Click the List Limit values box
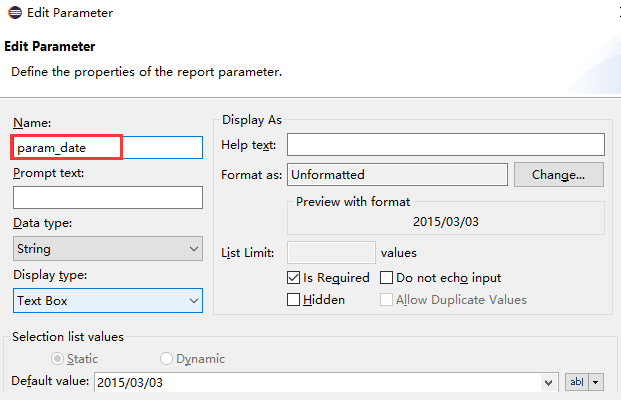 tap(331, 253)
